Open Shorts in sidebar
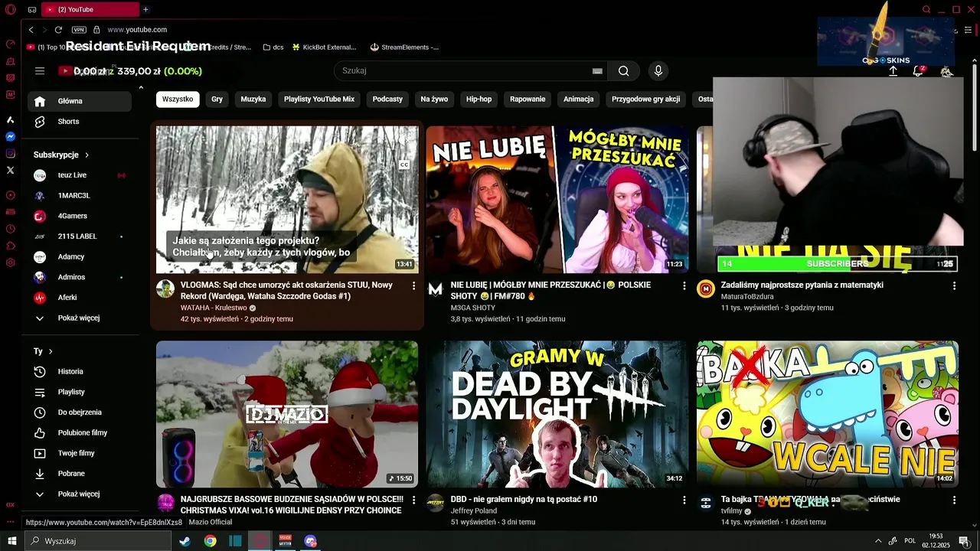Viewport: 980px width, 551px height. [80, 122]
